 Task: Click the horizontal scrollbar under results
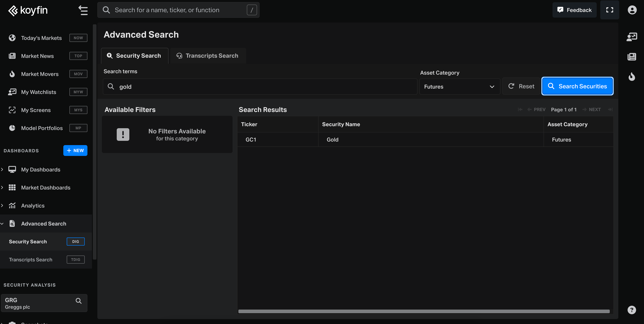424,311
